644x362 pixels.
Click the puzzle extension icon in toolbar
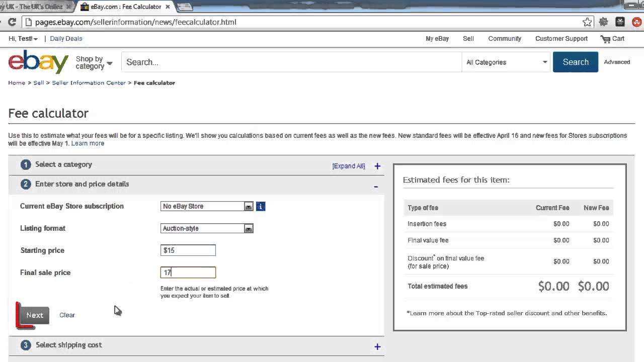click(x=603, y=22)
